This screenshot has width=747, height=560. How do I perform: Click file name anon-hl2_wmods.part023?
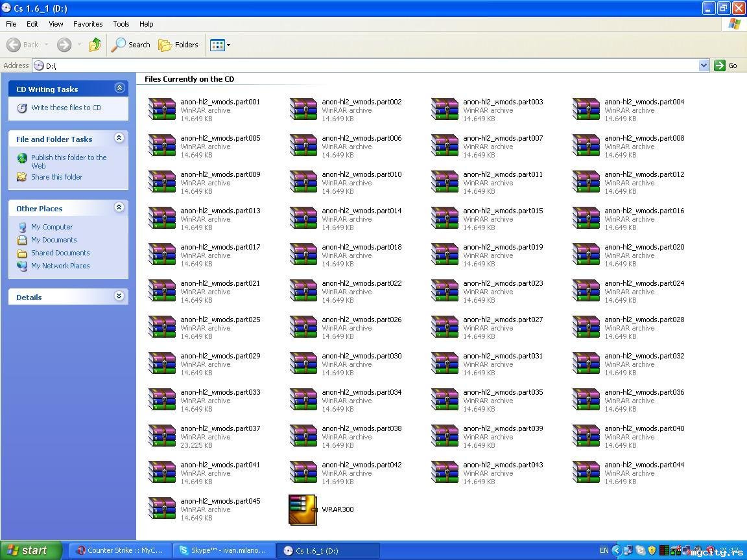[503, 283]
